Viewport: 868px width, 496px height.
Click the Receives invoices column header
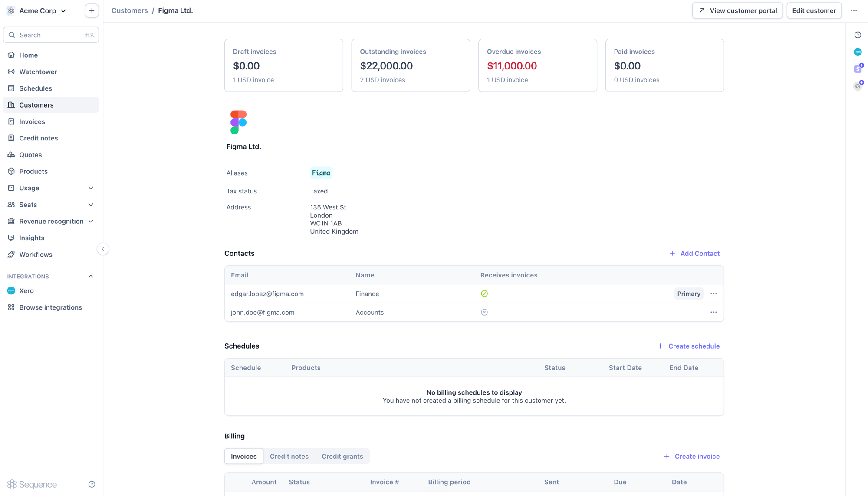pyautogui.click(x=509, y=275)
